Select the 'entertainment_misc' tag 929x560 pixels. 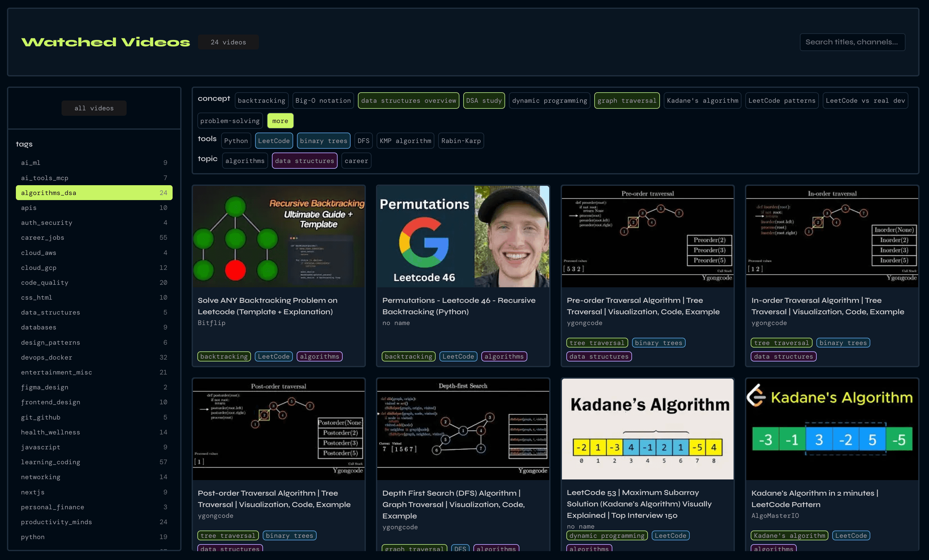coord(94,372)
